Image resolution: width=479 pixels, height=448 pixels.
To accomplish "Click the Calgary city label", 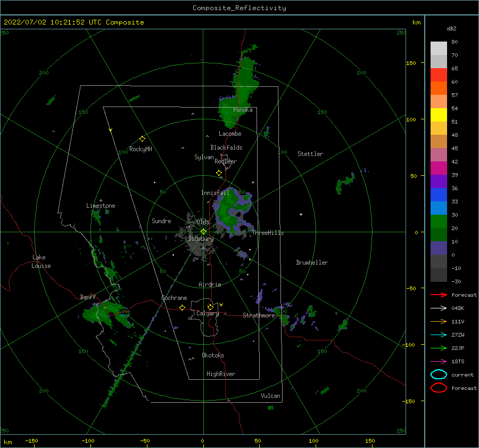I will (x=208, y=313).
